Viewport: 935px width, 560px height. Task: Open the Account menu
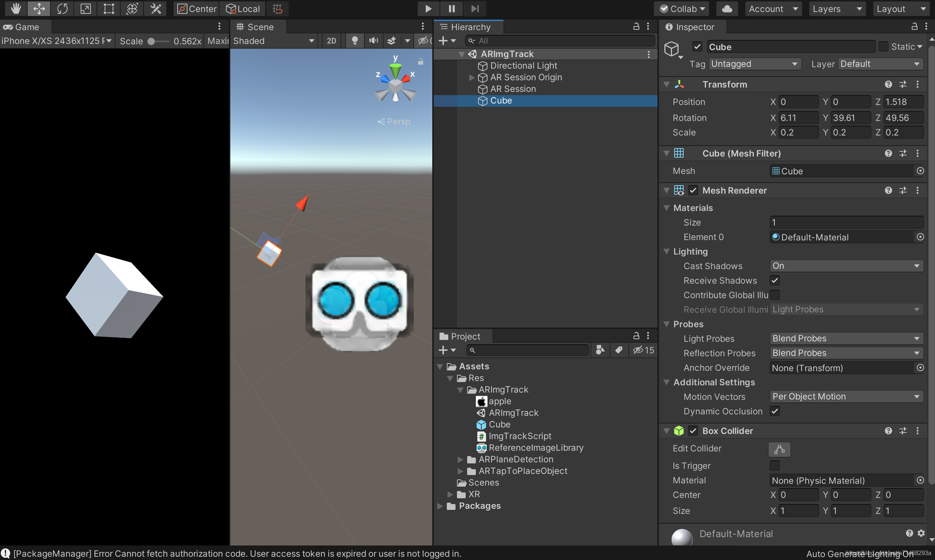click(772, 8)
